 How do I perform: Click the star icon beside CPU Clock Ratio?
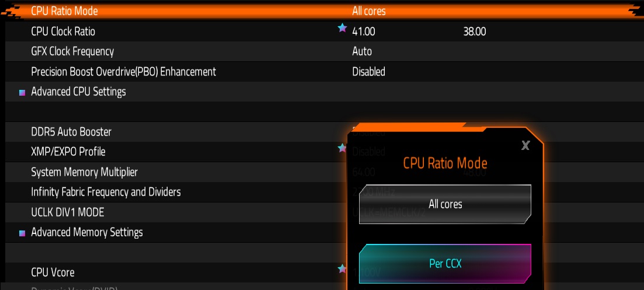(x=342, y=28)
